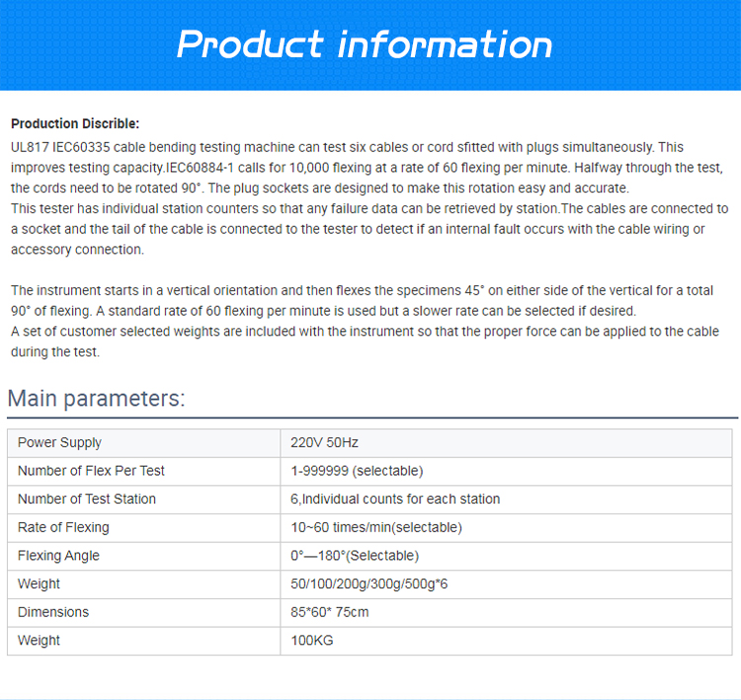Image resolution: width=741 pixels, height=700 pixels.
Task: Select the "Main parameters:" section heading
Action: 96,399
